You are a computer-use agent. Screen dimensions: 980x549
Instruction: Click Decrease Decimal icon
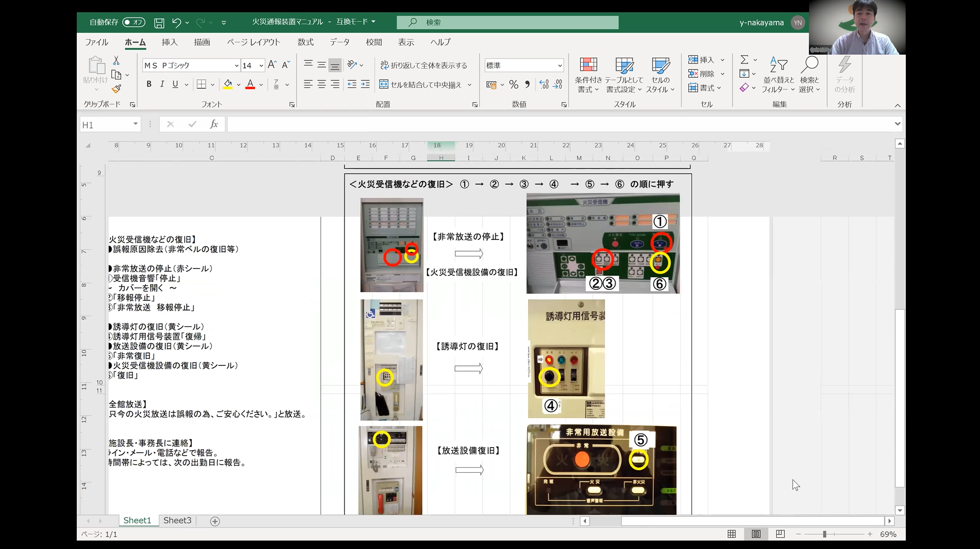click(x=558, y=84)
